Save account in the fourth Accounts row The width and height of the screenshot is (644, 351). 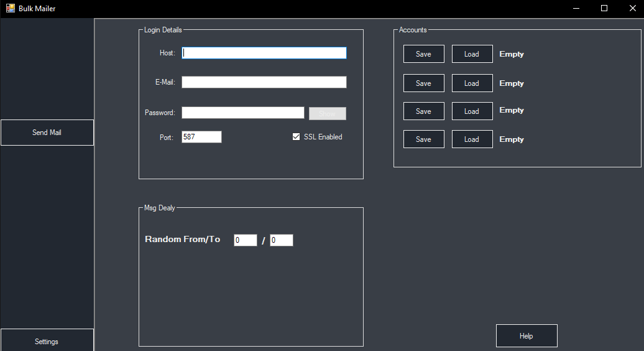click(x=423, y=139)
